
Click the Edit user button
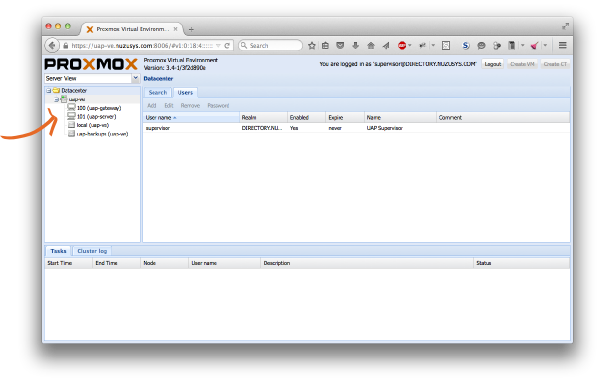(169, 106)
